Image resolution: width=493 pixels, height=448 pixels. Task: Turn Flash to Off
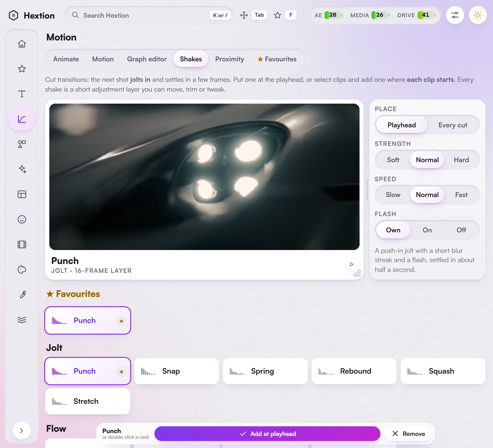pyautogui.click(x=461, y=230)
